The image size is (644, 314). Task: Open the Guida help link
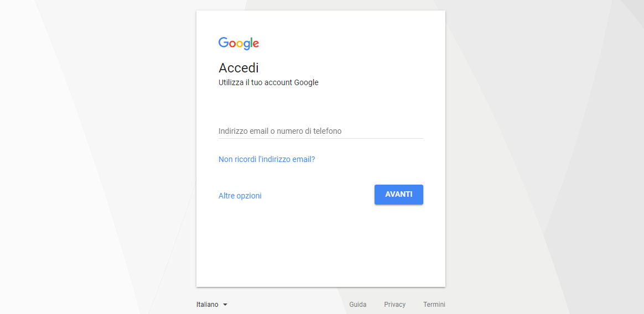click(358, 305)
